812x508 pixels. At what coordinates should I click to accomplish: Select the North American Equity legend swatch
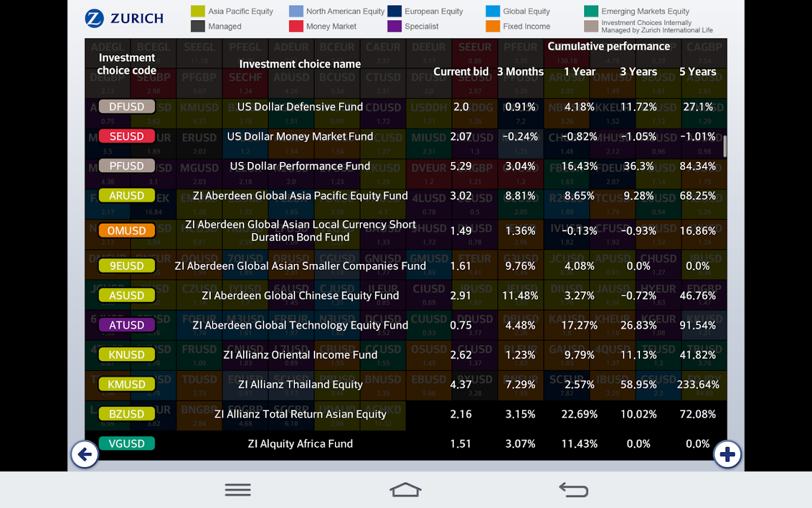point(296,11)
